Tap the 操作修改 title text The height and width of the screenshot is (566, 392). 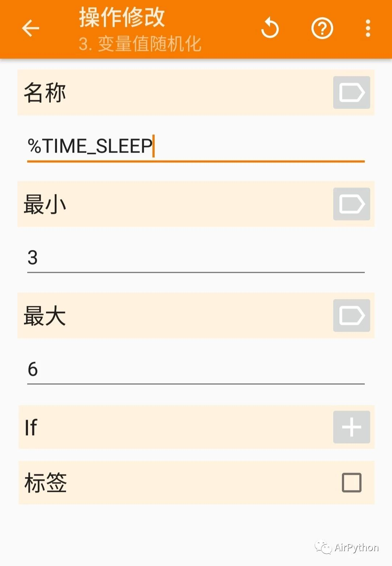[x=122, y=17]
